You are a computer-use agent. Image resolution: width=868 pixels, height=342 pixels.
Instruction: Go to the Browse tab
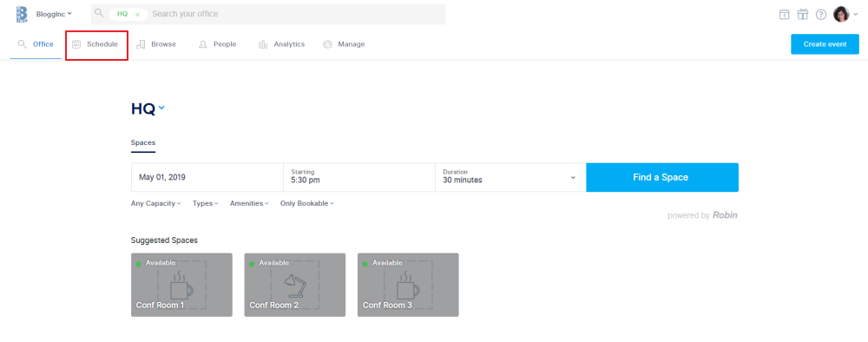[x=156, y=44]
